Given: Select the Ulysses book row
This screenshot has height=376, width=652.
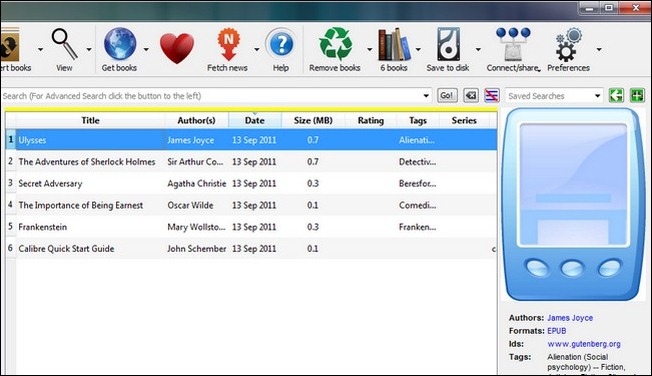Looking at the screenshot, I should pos(251,140).
